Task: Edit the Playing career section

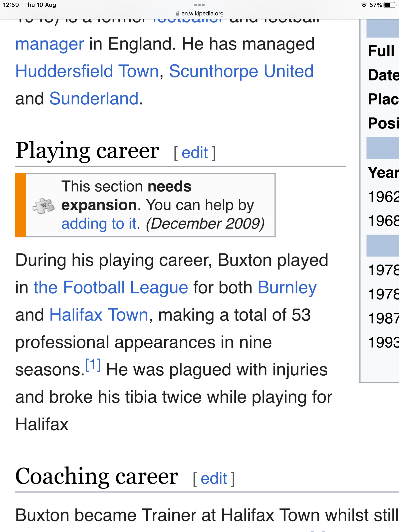Action: [195, 153]
